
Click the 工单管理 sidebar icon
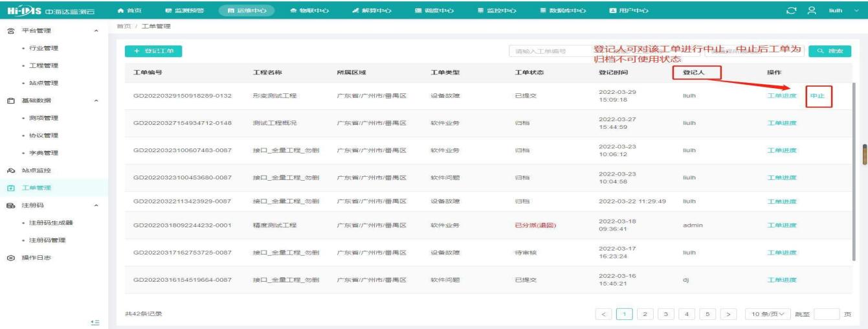pos(10,188)
